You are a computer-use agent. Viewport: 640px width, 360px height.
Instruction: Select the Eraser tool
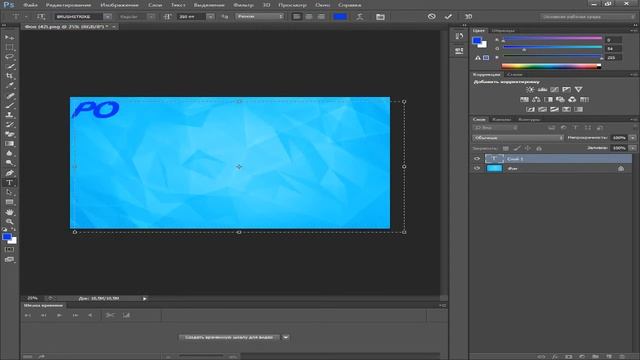click(x=9, y=134)
